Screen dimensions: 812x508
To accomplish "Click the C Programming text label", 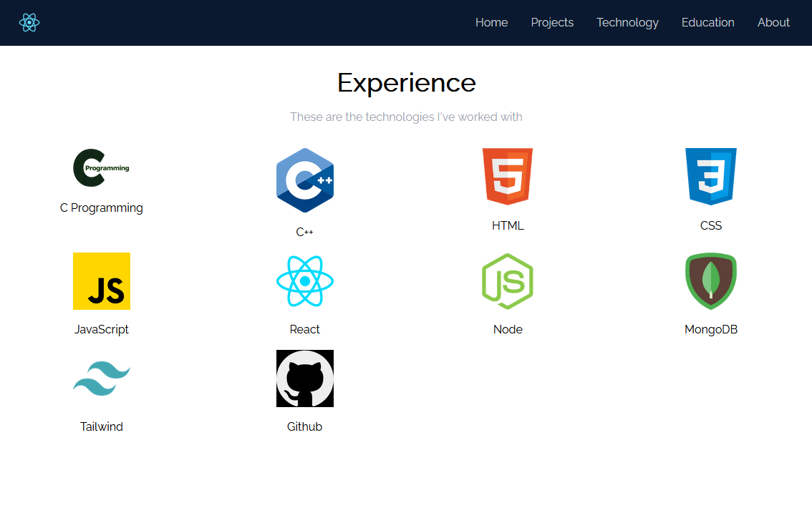I will coord(102,208).
